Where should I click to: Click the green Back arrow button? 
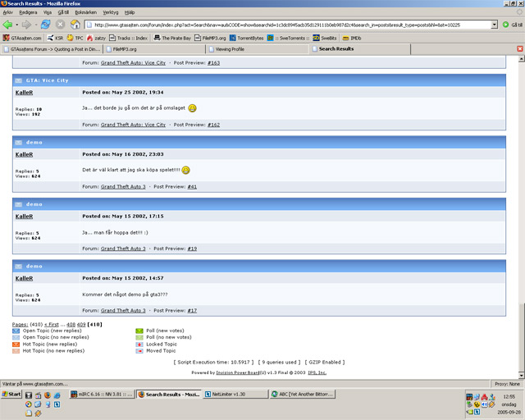[x=7, y=25]
